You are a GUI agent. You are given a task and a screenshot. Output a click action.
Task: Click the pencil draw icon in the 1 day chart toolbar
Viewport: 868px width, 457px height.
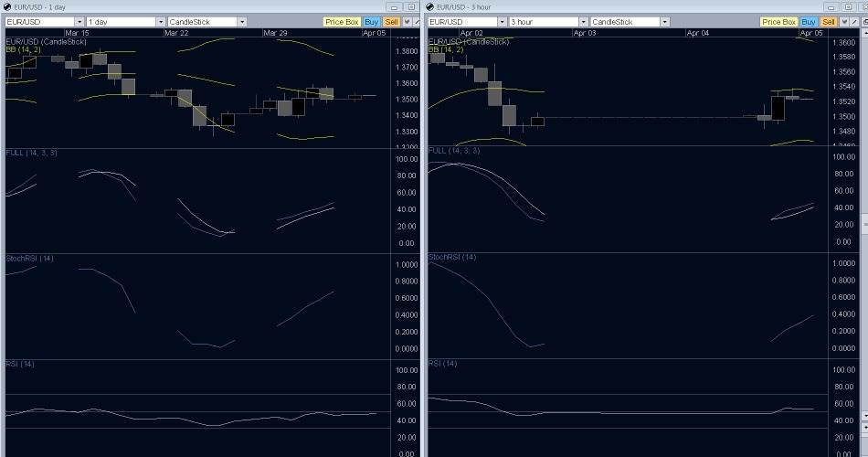point(417,21)
